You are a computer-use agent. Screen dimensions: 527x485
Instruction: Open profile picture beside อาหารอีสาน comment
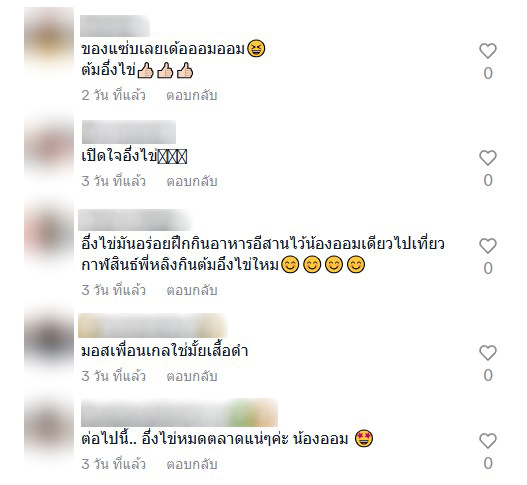[49, 232]
